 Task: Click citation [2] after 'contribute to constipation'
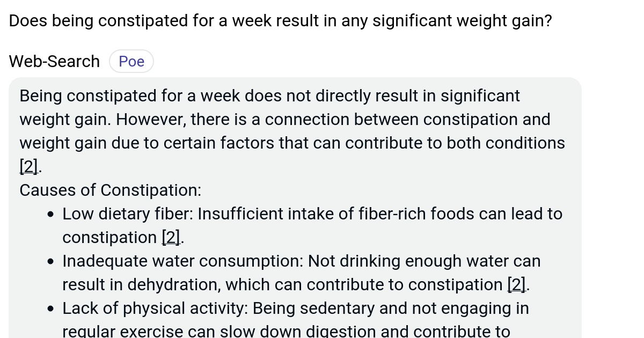point(516,284)
